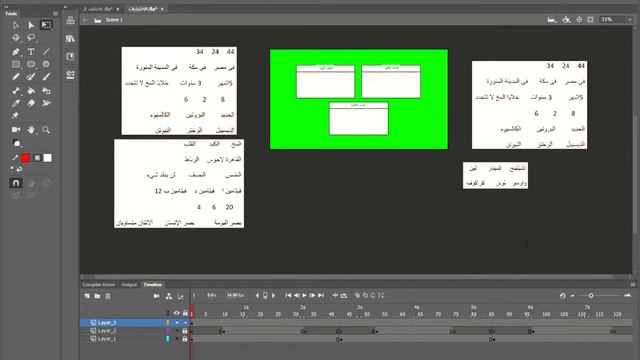Unlock Layer_2 via its lock icon
Image resolution: width=640 pixels, height=360 pixels.
(185, 331)
